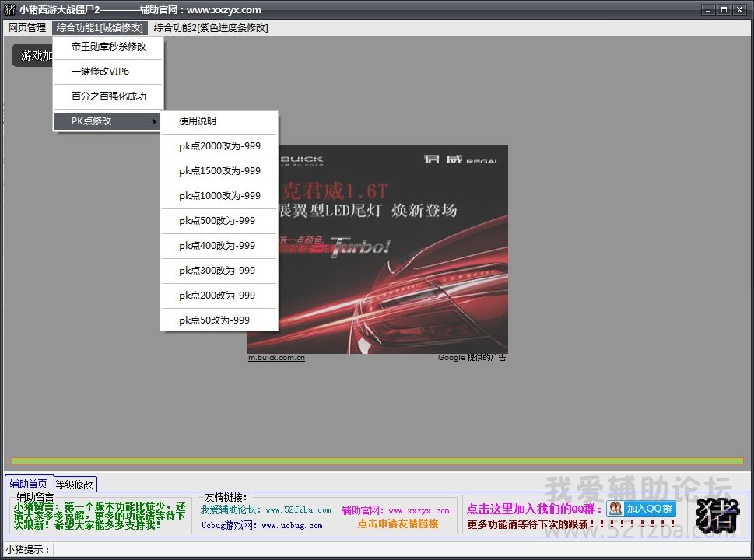
Task: Select 百分之百强化成功 option
Action: pos(108,96)
